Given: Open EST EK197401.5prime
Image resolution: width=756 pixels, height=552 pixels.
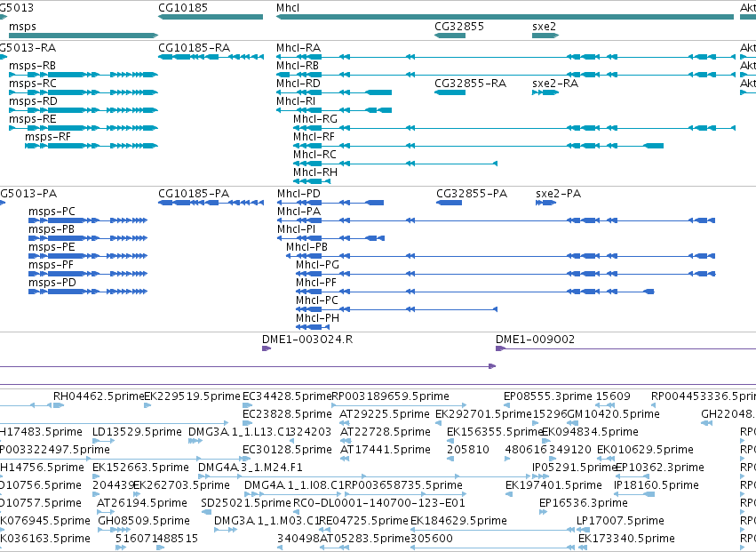Looking at the screenshot, I should click(x=553, y=485).
